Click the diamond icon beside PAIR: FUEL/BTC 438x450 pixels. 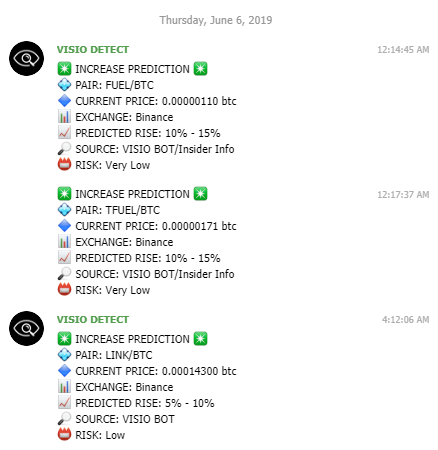[64, 85]
